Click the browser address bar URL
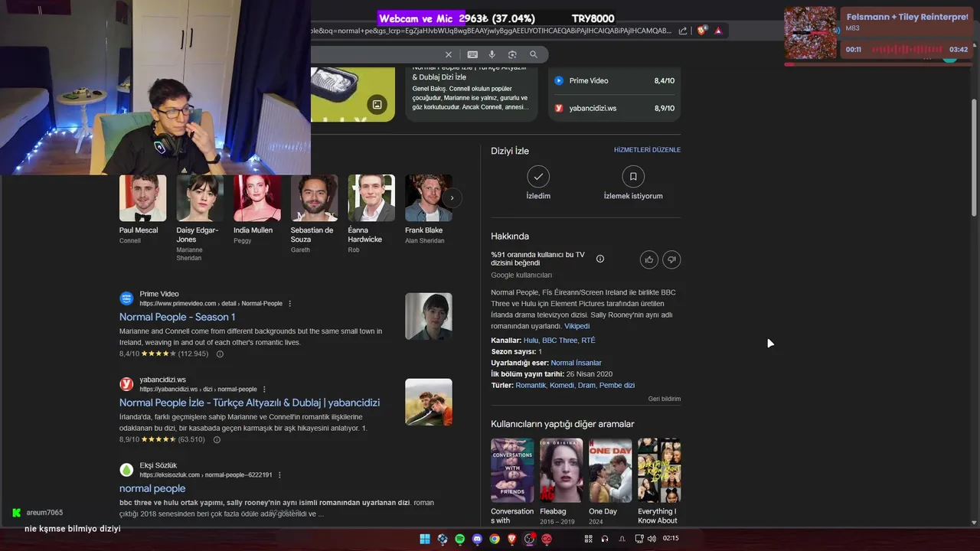This screenshot has height=551, width=980. (x=490, y=31)
